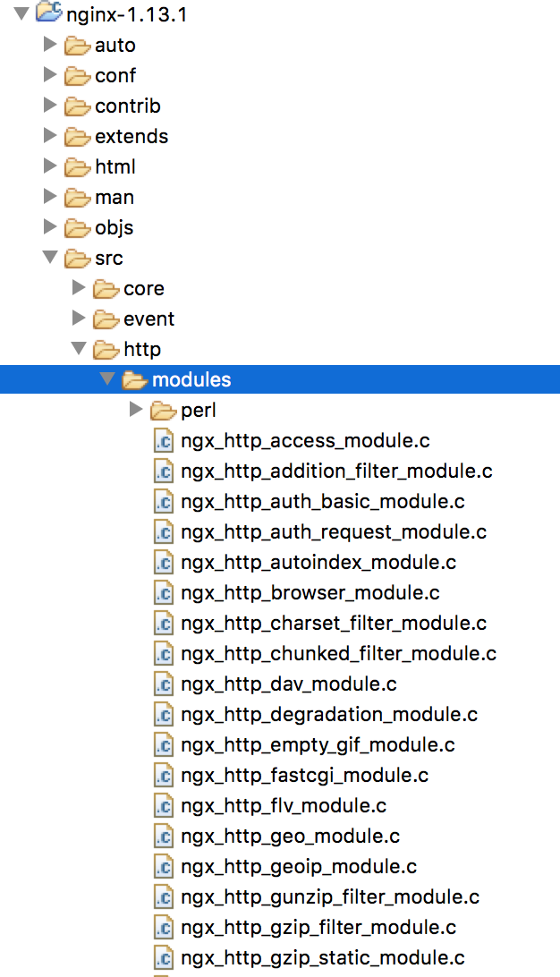Click the C file icon for ngx_http_dav_module.c
The height and width of the screenshot is (977, 560).
[x=164, y=684]
